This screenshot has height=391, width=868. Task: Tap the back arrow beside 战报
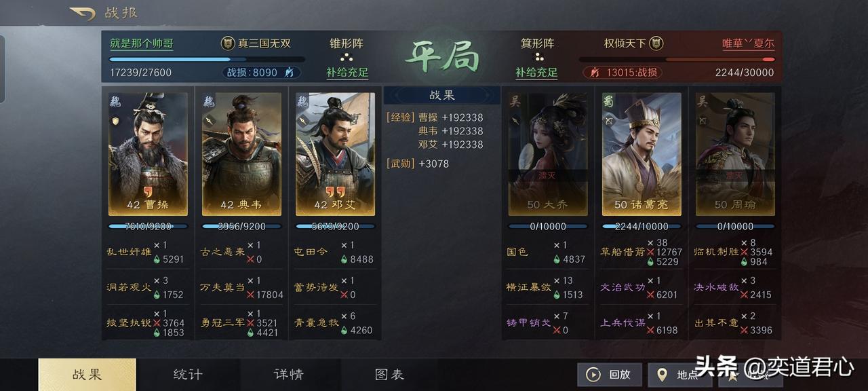[x=82, y=13]
